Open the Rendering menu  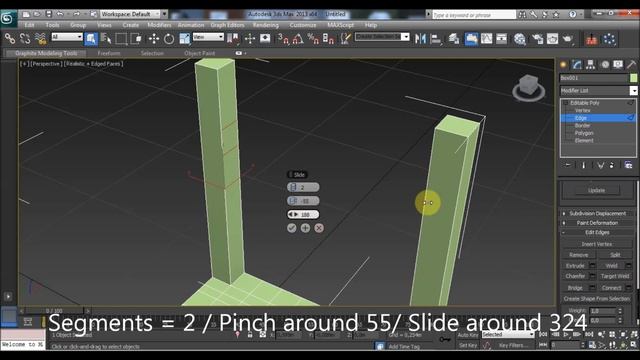click(x=265, y=25)
